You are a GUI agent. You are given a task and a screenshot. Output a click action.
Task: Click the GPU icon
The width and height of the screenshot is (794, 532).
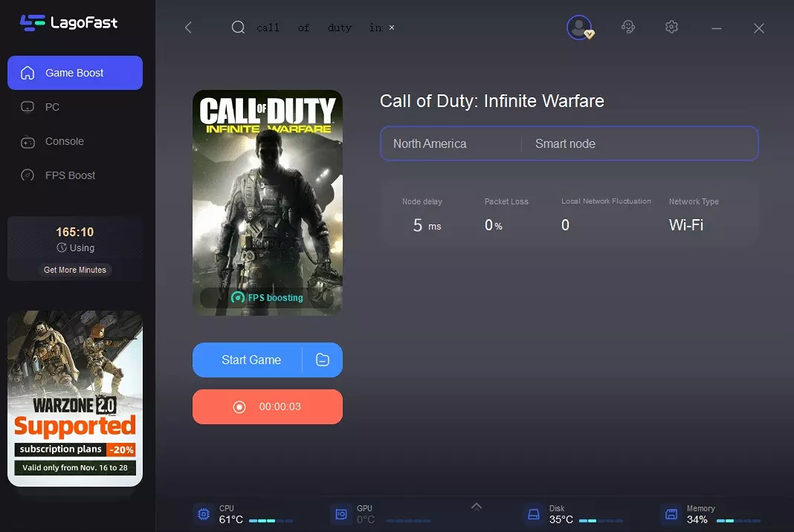pos(341,514)
